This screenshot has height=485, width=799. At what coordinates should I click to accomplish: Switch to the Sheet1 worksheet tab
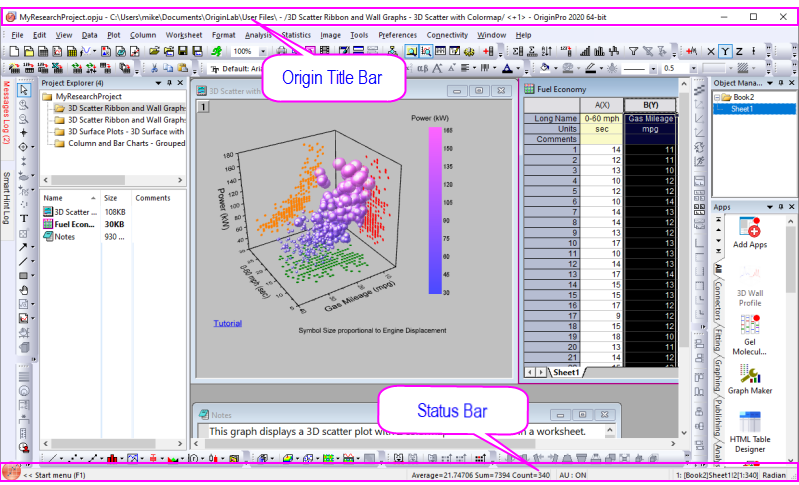tap(566, 371)
